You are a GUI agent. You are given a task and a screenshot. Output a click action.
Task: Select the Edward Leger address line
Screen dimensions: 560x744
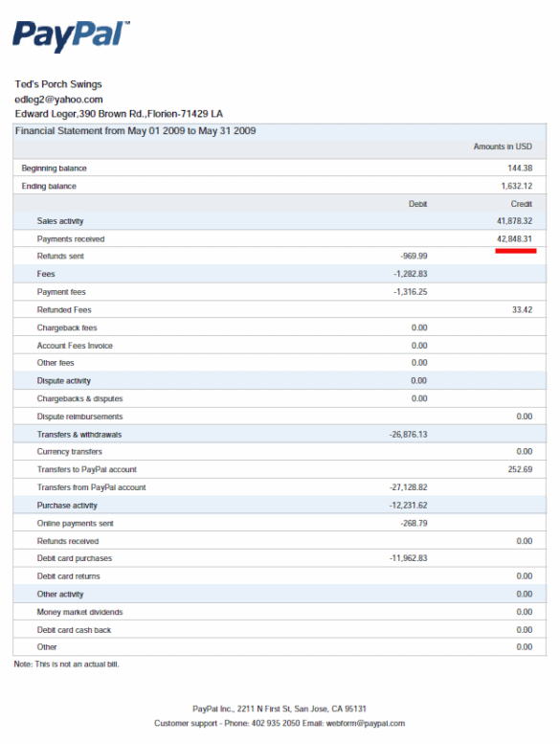[x=119, y=114]
